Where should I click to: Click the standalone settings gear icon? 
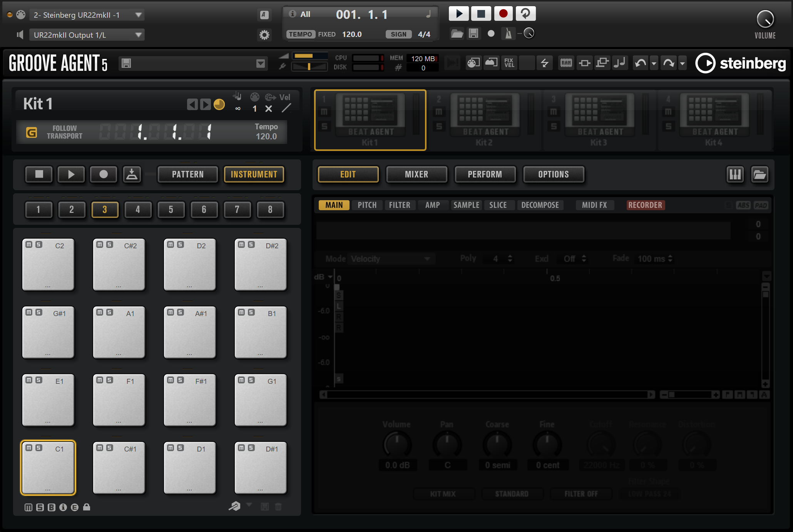264,35
